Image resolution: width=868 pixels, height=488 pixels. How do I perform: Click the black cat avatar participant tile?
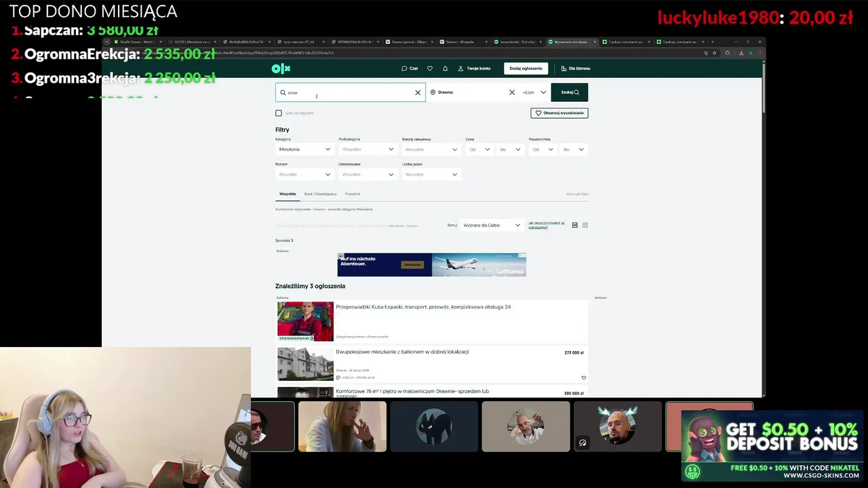pos(434,426)
